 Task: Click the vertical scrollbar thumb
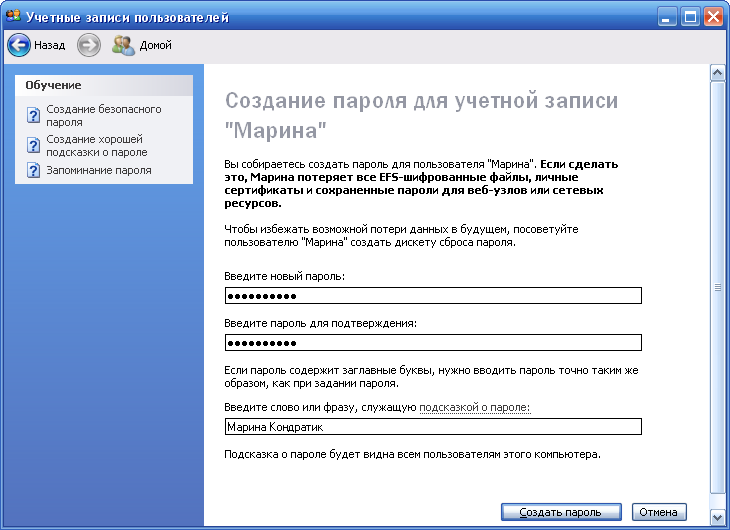point(717,287)
